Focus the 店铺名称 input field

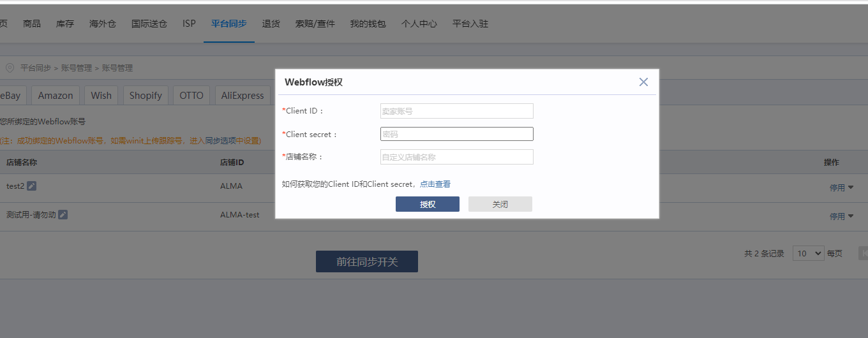(457, 157)
